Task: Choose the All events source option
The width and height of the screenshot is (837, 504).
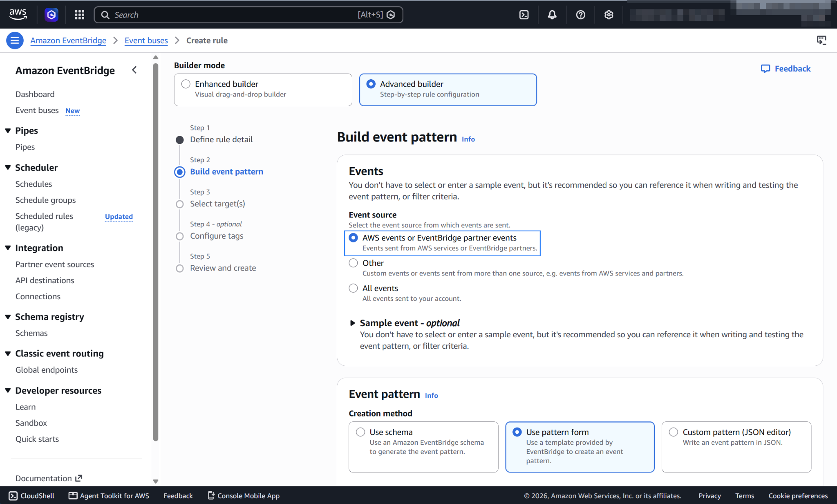Action: point(353,288)
